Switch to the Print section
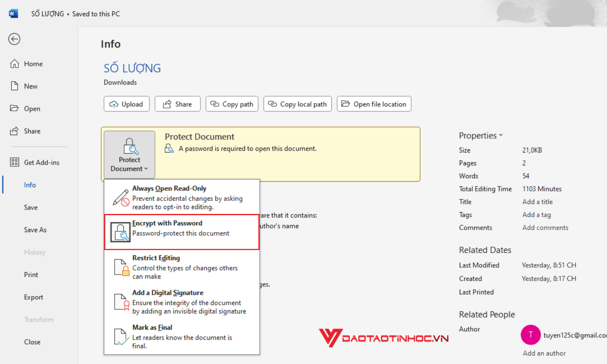Screen dimensions: 607x364 pyautogui.click(x=31, y=274)
